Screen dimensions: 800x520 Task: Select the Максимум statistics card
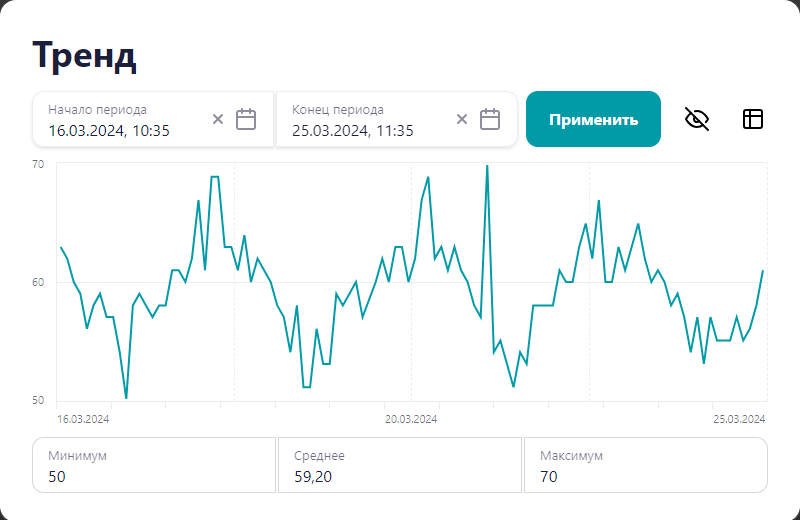pos(645,465)
